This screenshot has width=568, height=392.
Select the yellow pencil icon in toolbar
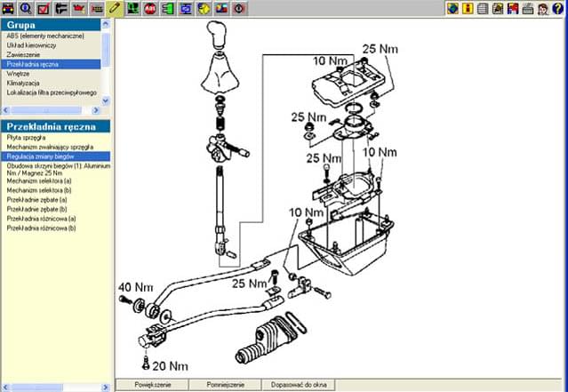[114, 9]
